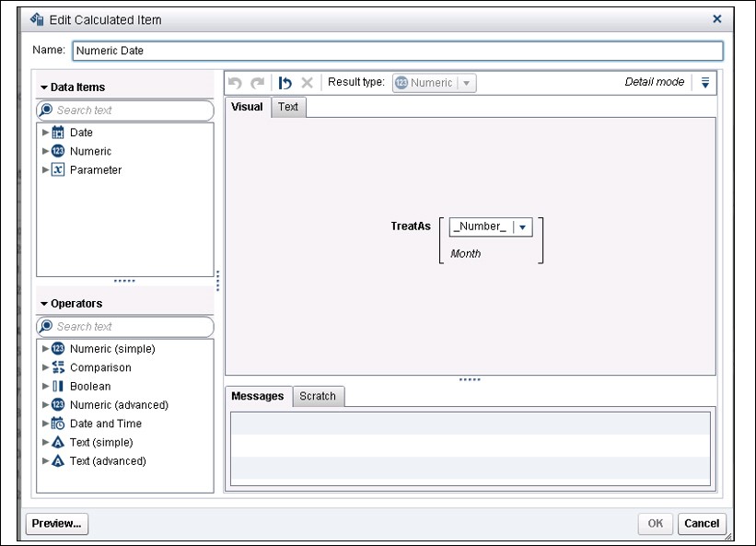Open the Result type dropdown
Screen dimensions: 756x546
(467, 83)
